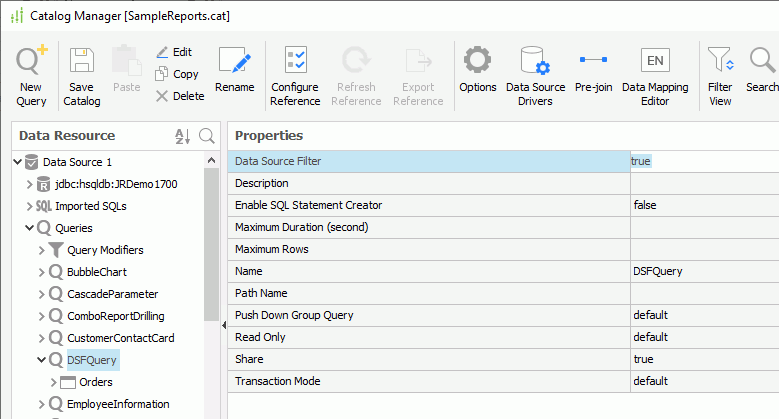
Task: Expand the CustomerContactCard query
Action: 42,338
